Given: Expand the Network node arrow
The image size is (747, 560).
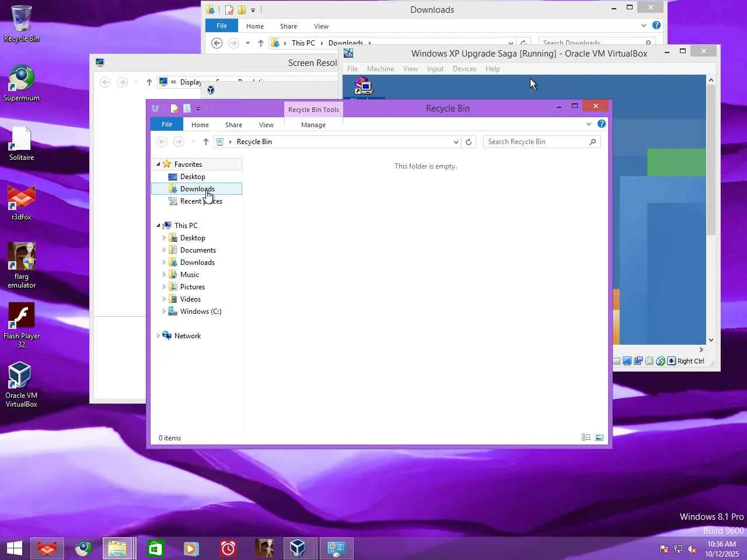Looking at the screenshot, I should [158, 336].
